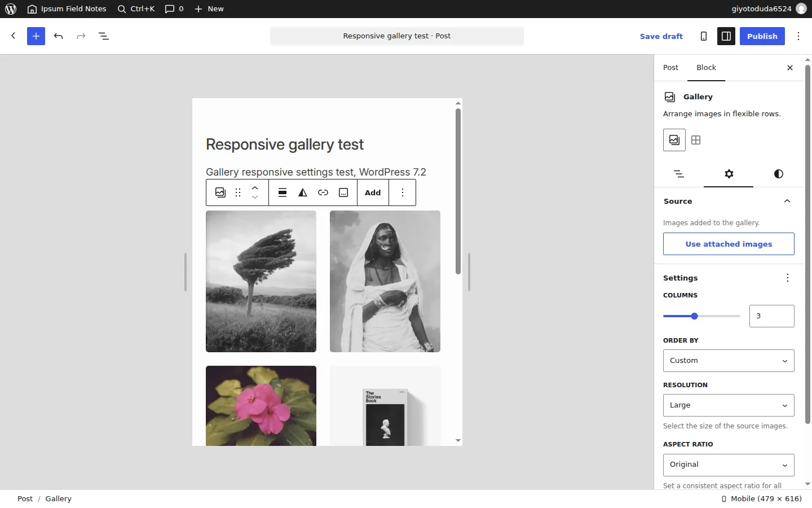Click Save draft
The height and width of the screenshot is (508, 812).
(661, 36)
